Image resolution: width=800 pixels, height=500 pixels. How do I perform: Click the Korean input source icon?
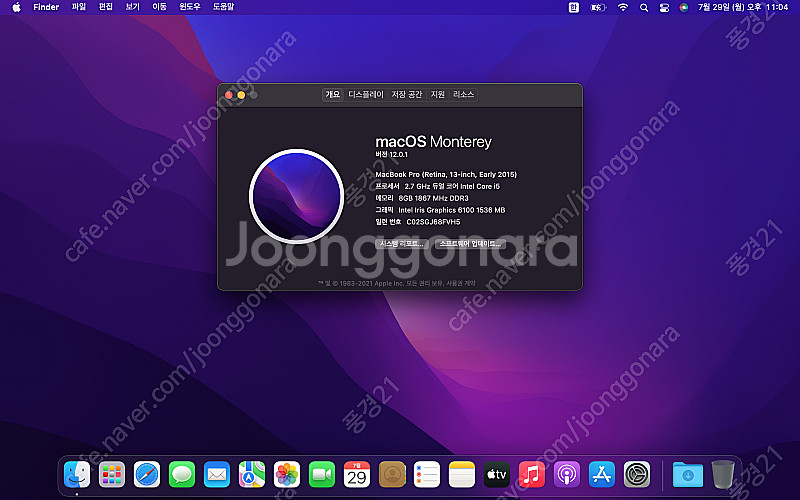pos(573,7)
